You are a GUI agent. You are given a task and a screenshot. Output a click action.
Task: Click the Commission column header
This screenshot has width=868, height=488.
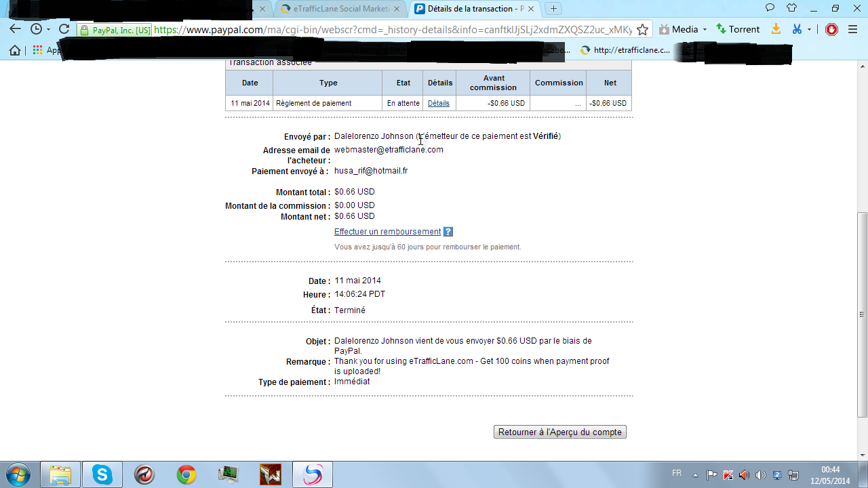point(559,83)
